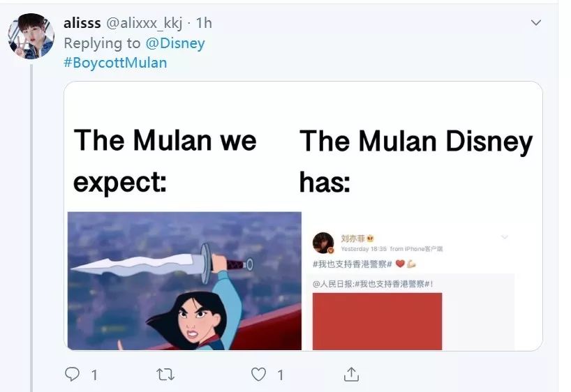Click "The Mulan Disney has:" caption

click(416, 160)
